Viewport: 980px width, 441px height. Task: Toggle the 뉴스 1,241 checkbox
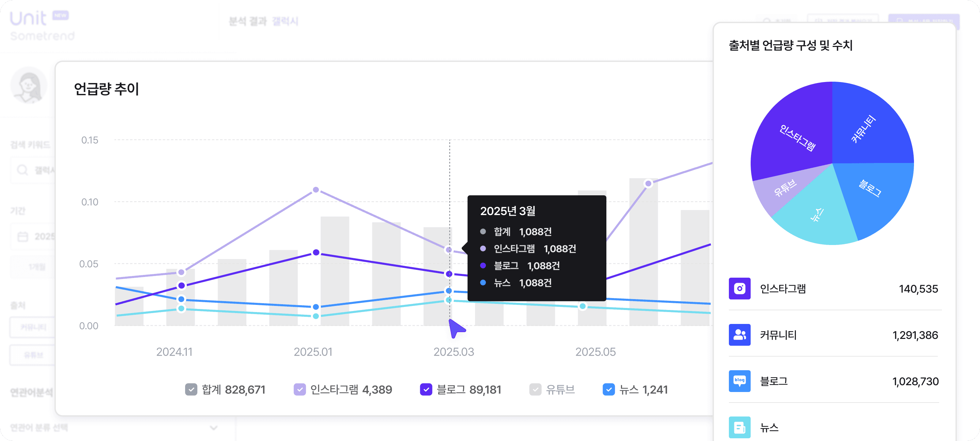coord(608,390)
